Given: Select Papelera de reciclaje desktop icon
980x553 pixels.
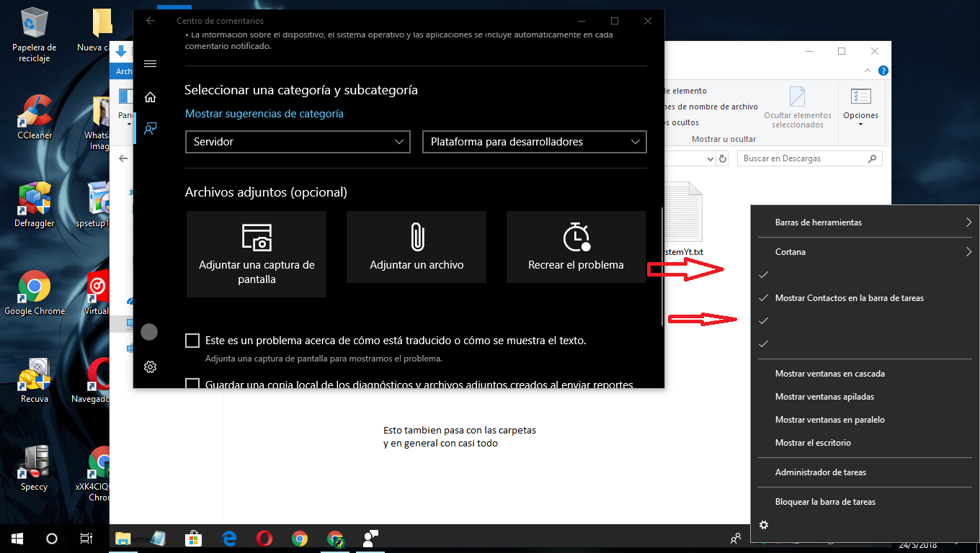Looking at the screenshot, I should (x=35, y=35).
